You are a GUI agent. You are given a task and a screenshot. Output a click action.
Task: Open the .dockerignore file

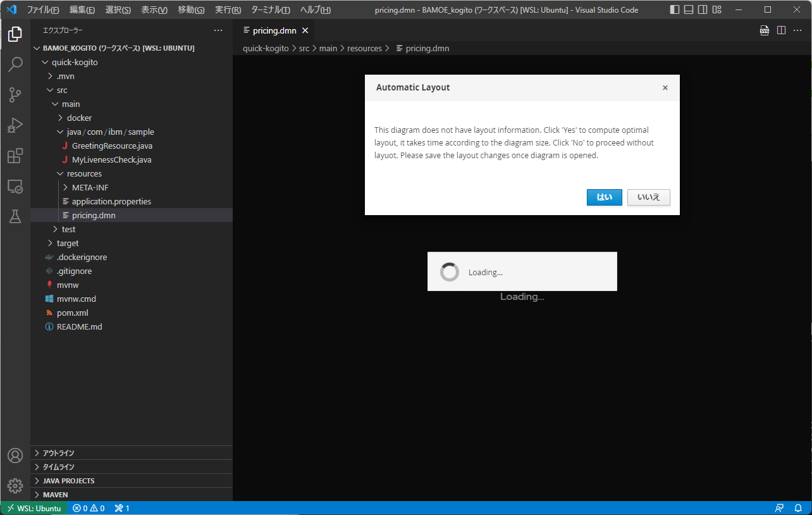[132, 257]
